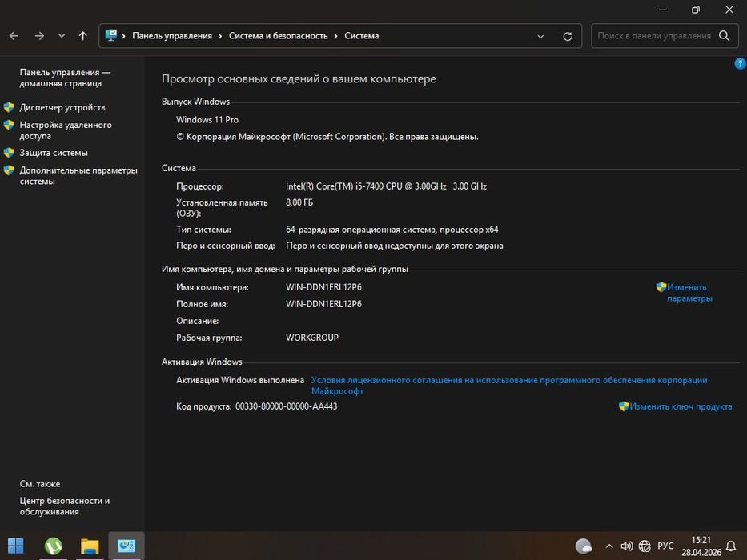Screen dimensions: 747x560
Task: Open the breadcrumb 'Панель управления'
Action: click(172, 36)
